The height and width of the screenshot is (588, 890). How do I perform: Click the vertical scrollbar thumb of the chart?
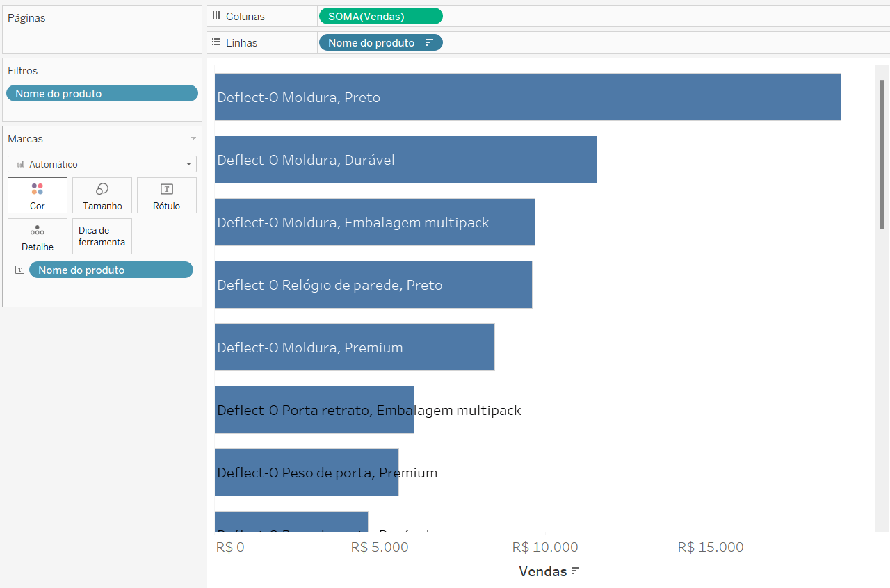point(882,154)
